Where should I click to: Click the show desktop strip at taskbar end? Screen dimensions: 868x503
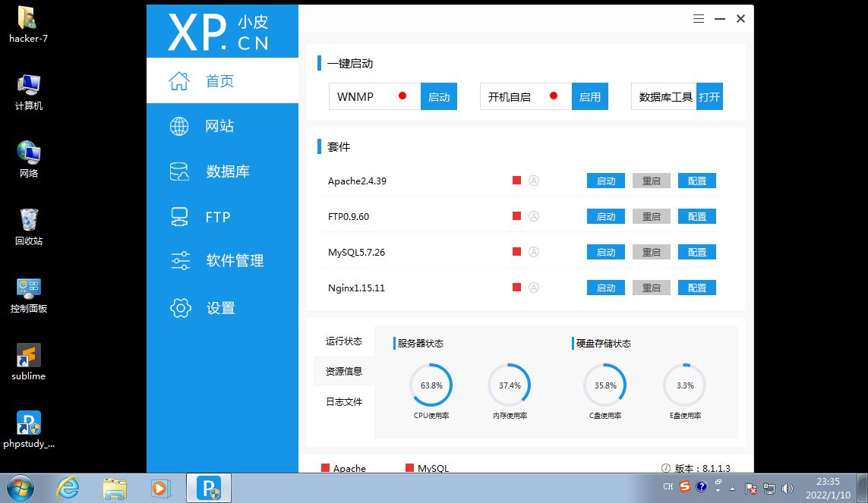863,488
